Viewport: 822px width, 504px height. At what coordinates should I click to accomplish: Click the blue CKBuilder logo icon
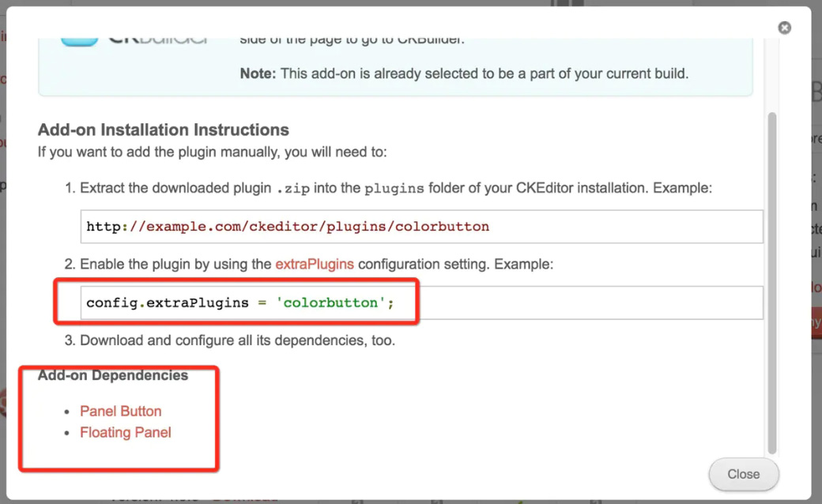click(x=80, y=39)
